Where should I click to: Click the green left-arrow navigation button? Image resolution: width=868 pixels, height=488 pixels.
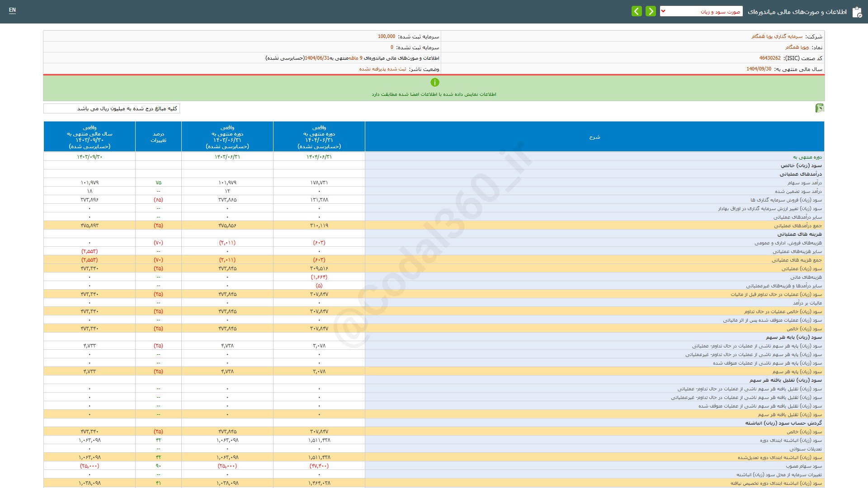click(637, 11)
